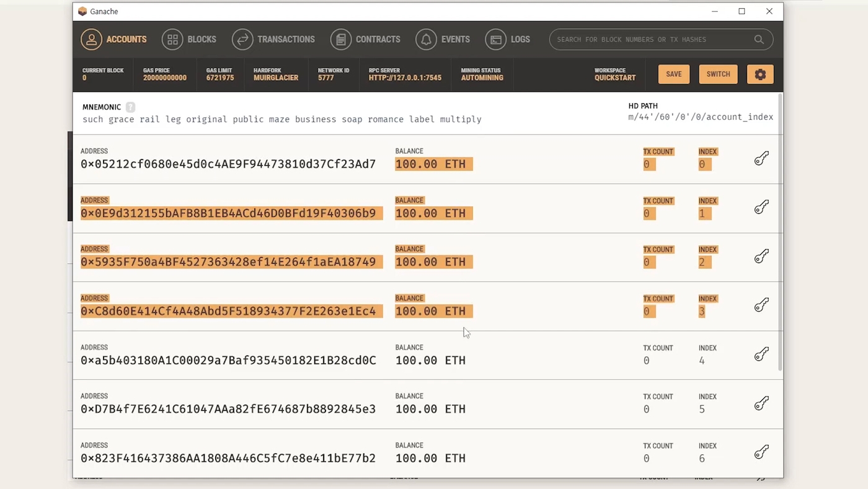Select address 0×5935F750a4BF4527363428ef14E264f1aEA18749

click(x=228, y=262)
